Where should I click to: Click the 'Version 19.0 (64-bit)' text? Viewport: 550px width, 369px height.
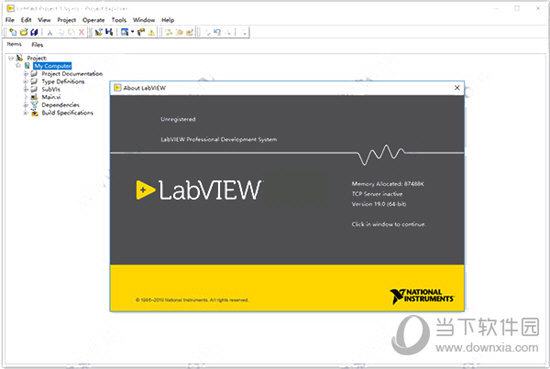click(379, 204)
